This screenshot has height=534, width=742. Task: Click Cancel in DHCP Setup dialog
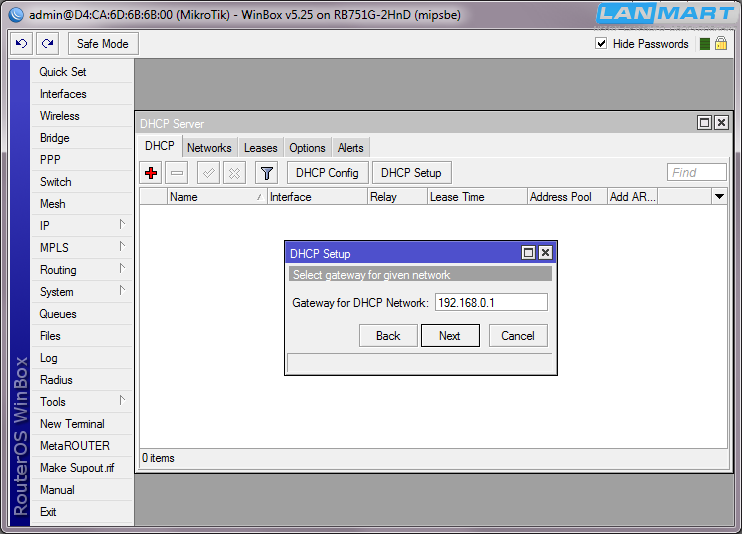[518, 336]
